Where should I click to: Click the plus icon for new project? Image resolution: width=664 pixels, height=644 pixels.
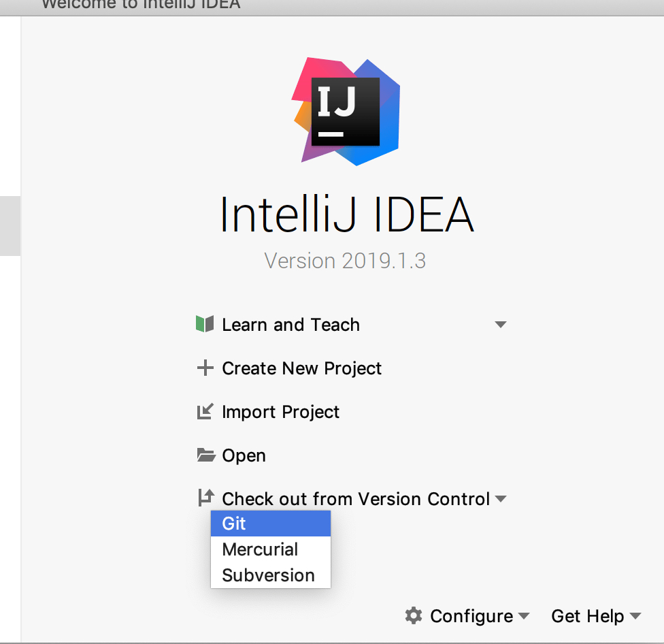205,368
